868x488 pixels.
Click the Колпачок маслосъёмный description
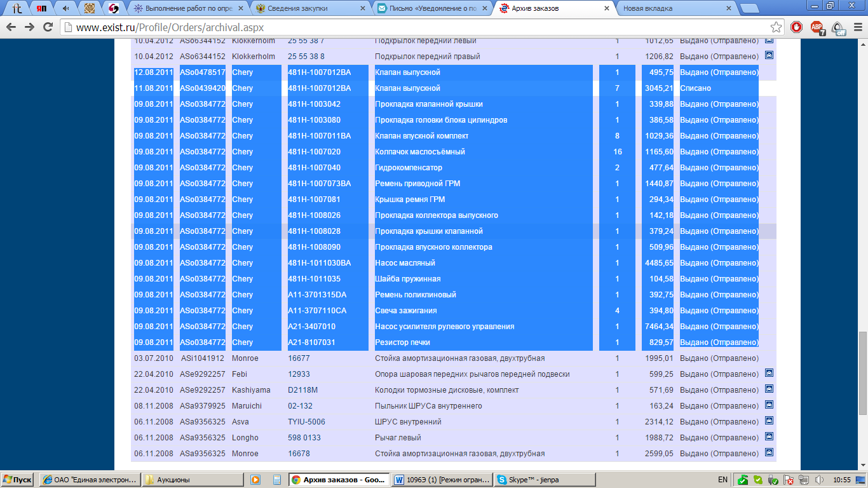pyautogui.click(x=420, y=151)
